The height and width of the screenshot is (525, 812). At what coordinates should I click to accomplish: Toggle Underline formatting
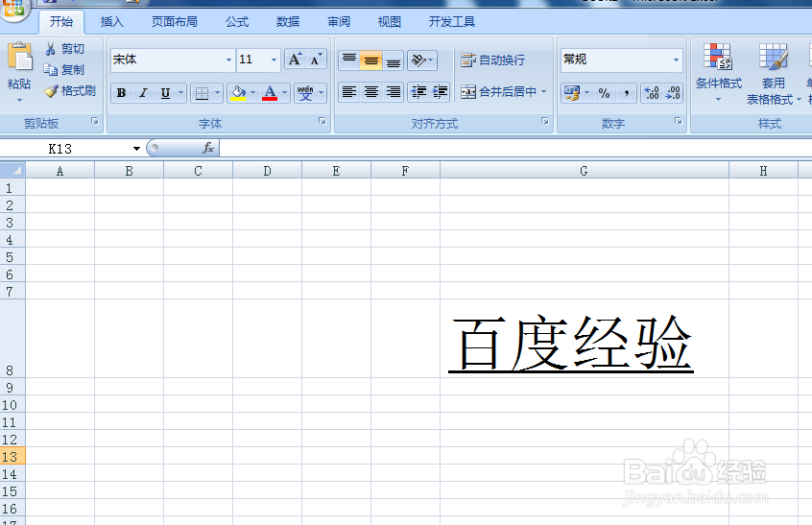165,93
